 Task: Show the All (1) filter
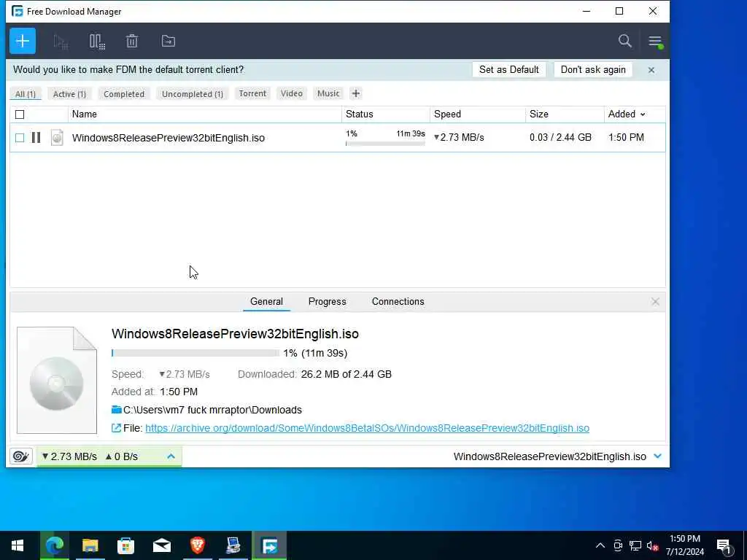[26, 94]
